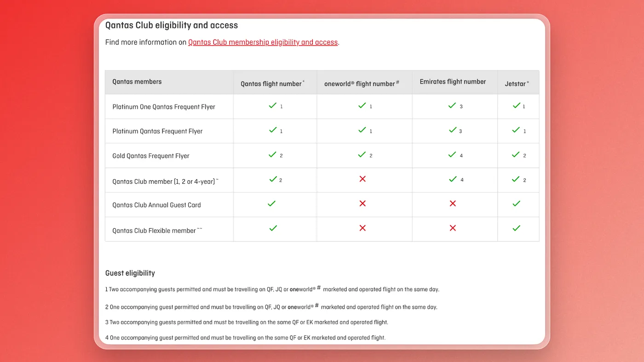
Task: Click red cross for Annual Guest Card Emirates
Action: (x=453, y=204)
